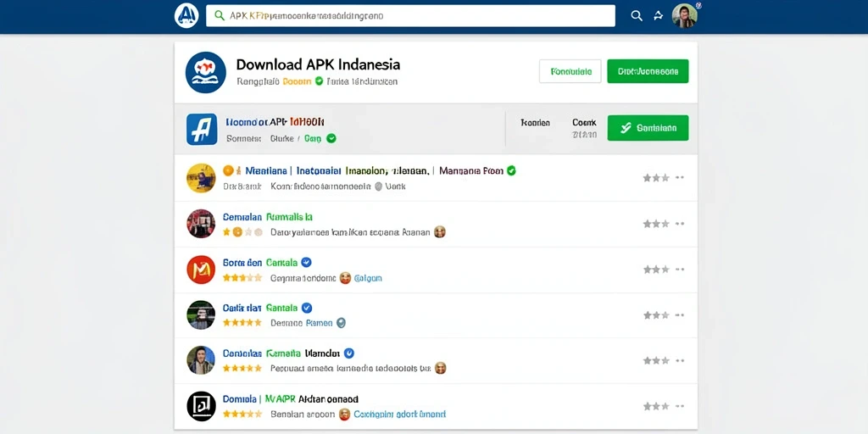Click the blue verified badge in the five-star 'Pamen' row
Viewport: 868px width, 434px height.
306,308
